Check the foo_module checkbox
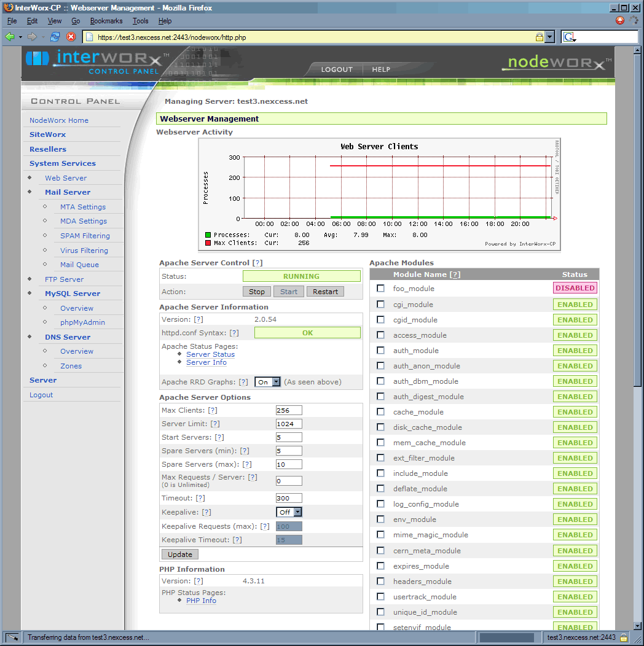Image resolution: width=644 pixels, height=646 pixels. pos(381,288)
